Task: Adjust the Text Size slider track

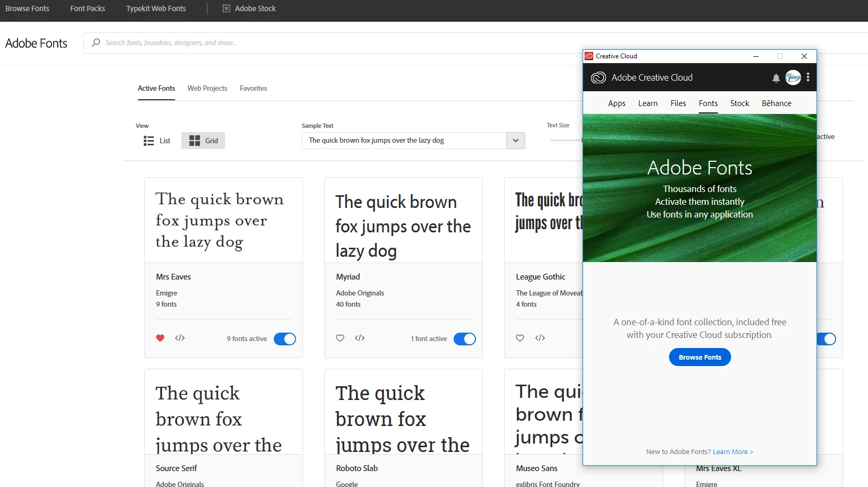Action: pyautogui.click(x=566, y=140)
